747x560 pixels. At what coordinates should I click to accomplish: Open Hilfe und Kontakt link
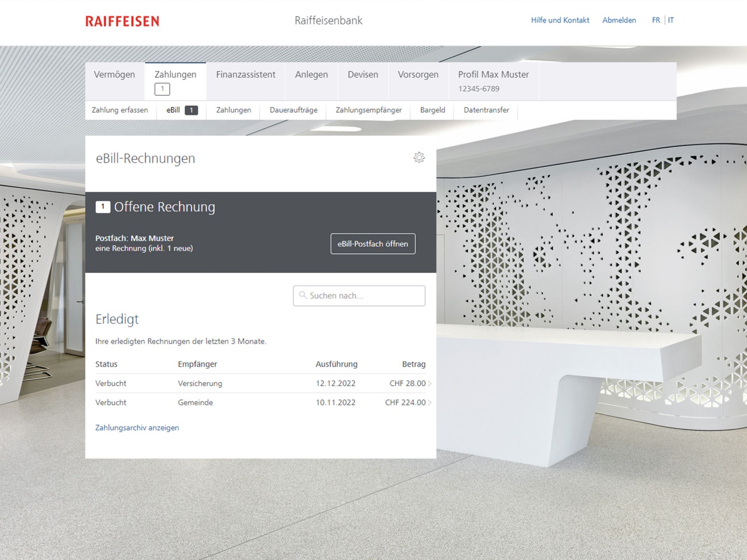(x=560, y=20)
